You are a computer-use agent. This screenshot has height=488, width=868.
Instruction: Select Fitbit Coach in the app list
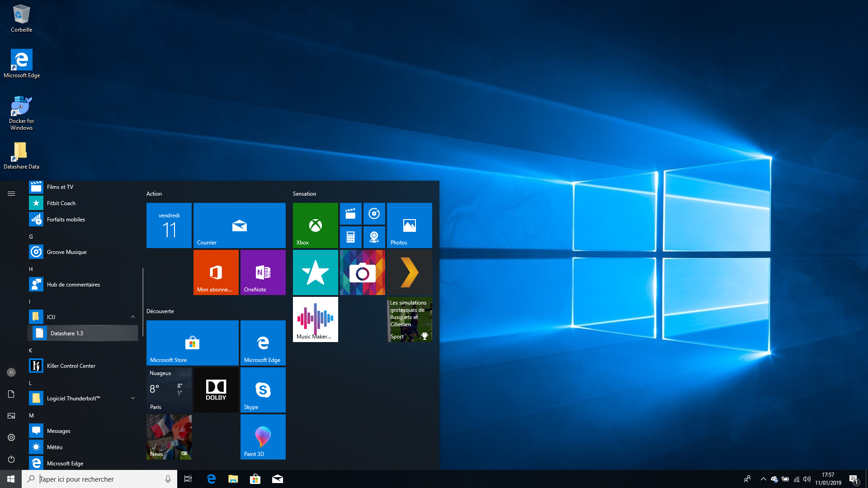[61, 203]
